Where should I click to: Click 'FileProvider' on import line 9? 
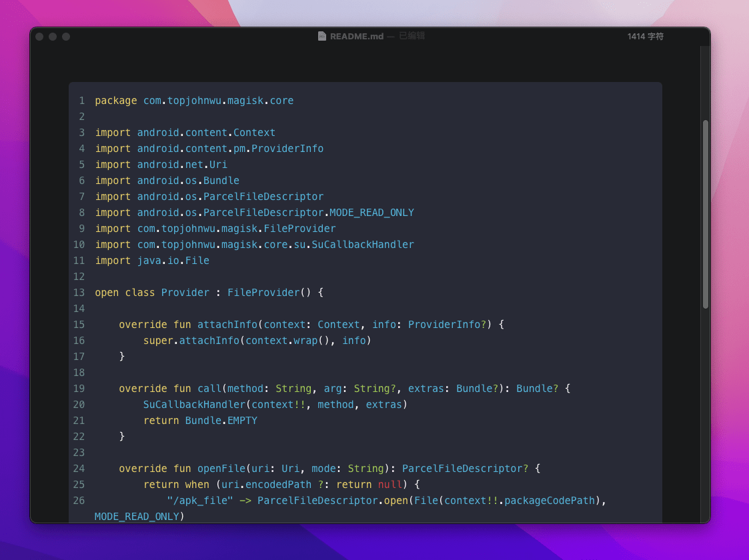pyautogui.click(x=299, y=229)
